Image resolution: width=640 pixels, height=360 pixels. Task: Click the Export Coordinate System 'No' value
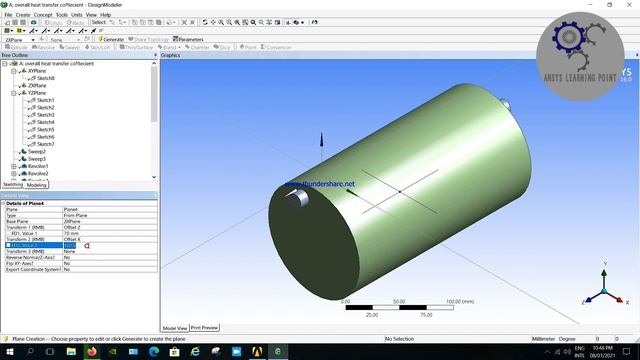tap(110, 269)
